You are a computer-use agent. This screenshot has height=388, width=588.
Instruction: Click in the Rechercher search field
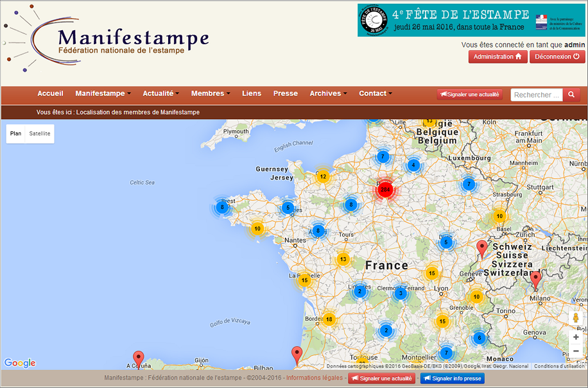pyautogui.click(x=537, y=94)
